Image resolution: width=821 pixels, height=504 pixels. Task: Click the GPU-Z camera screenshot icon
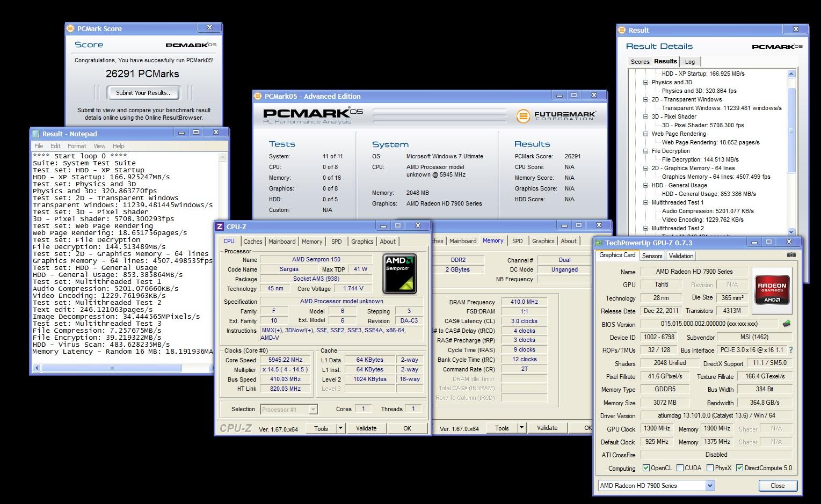(x=791, y=255)
